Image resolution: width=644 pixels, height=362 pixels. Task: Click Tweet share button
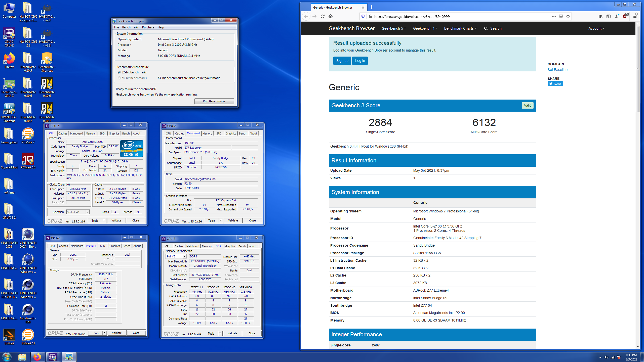point(555,84)
